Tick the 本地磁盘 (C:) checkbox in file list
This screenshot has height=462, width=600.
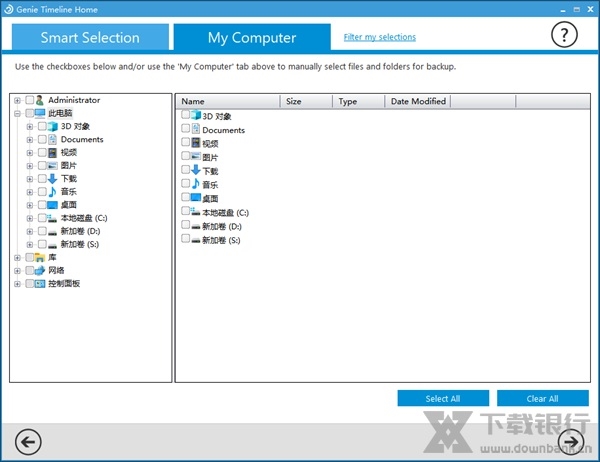coord(186,212)
